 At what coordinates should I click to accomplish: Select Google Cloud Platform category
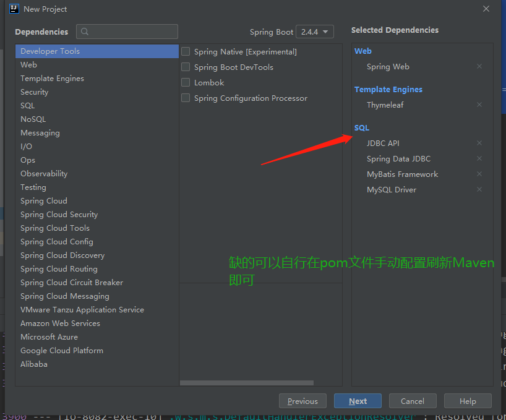(x=97, y=351)
